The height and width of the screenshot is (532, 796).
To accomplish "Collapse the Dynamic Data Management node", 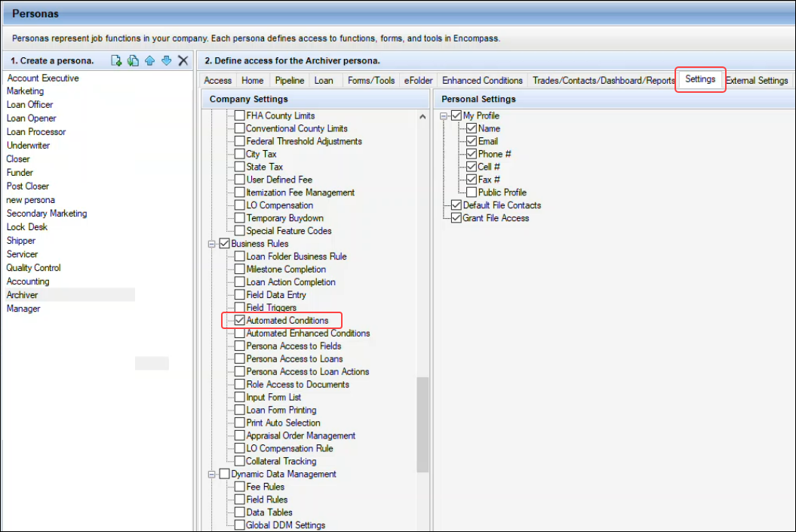I will (x=213, y=474).
